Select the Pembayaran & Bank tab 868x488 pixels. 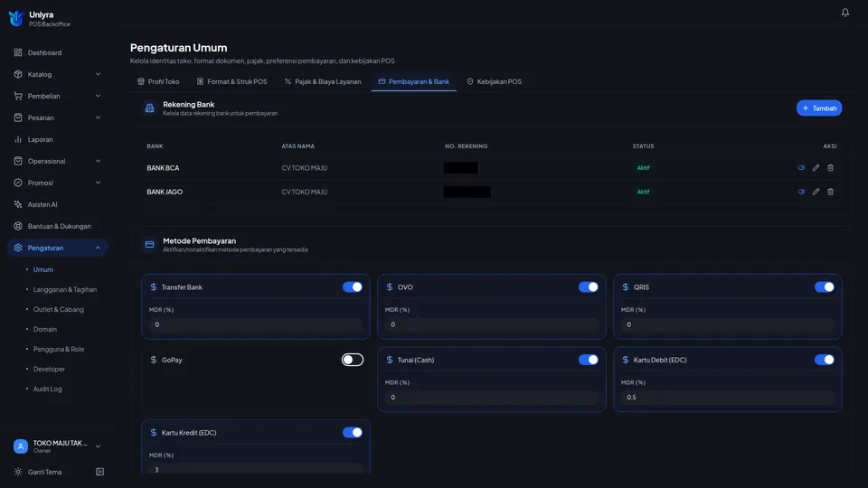click(413, 81)
